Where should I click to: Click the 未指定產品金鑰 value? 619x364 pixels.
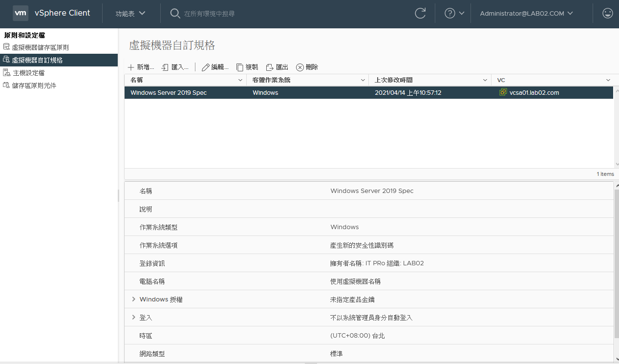352,300
